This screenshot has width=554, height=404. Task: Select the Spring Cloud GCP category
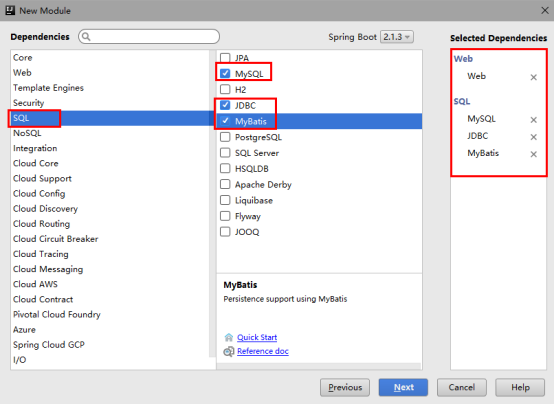[x=110, y=345]
